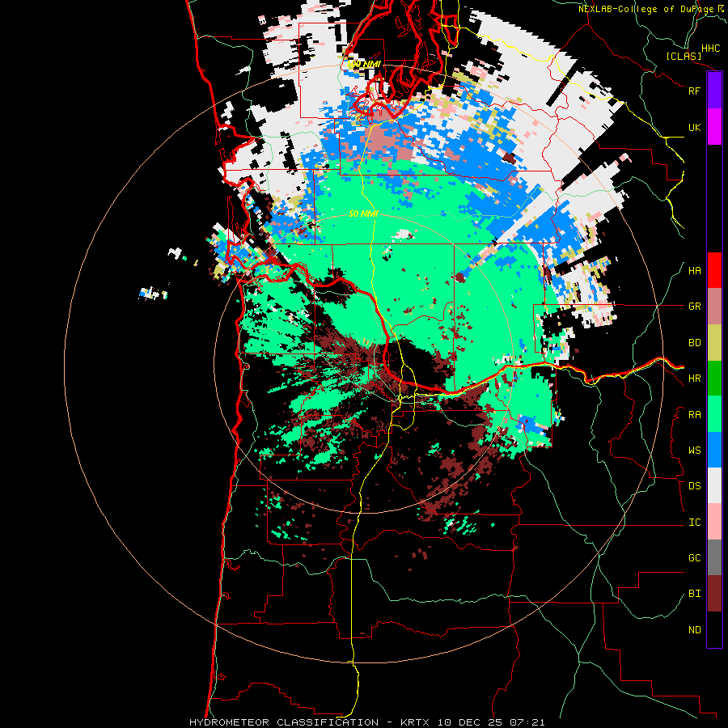Click the blue WS legend swatch
728x728 pixels.
coord(714,450)
